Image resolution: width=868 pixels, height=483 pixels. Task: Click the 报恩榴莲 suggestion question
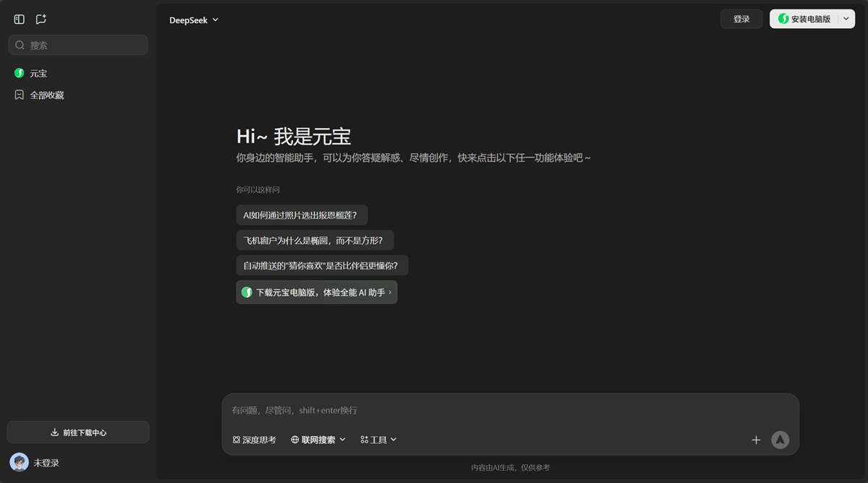point(302,215)
